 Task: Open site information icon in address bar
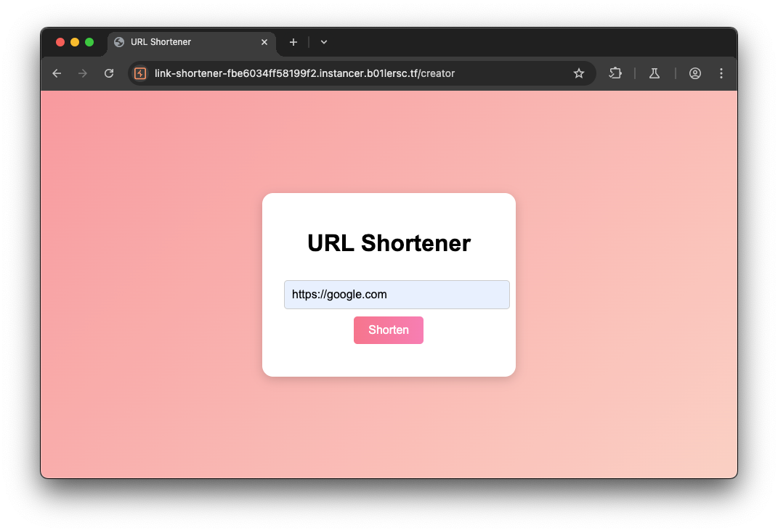click(140, 73)
